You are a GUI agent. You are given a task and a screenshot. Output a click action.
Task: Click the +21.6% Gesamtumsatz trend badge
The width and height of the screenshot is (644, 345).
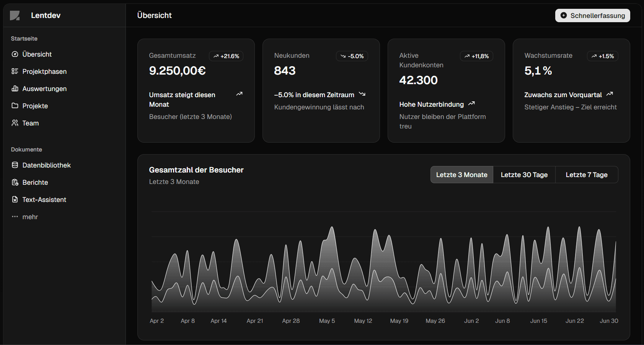(x=226, y=56)
